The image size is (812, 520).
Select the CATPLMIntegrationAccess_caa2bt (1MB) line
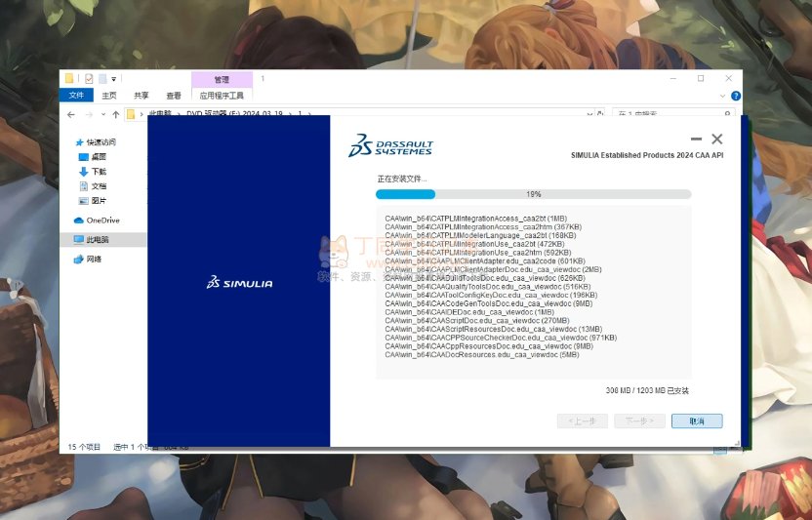[476, 219]
